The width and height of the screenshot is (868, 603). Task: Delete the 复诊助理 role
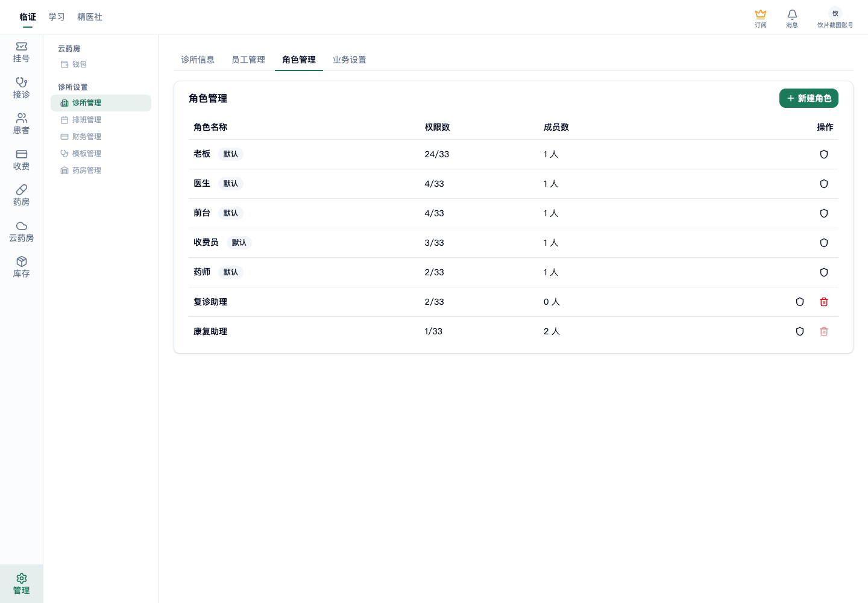point(824,302)
